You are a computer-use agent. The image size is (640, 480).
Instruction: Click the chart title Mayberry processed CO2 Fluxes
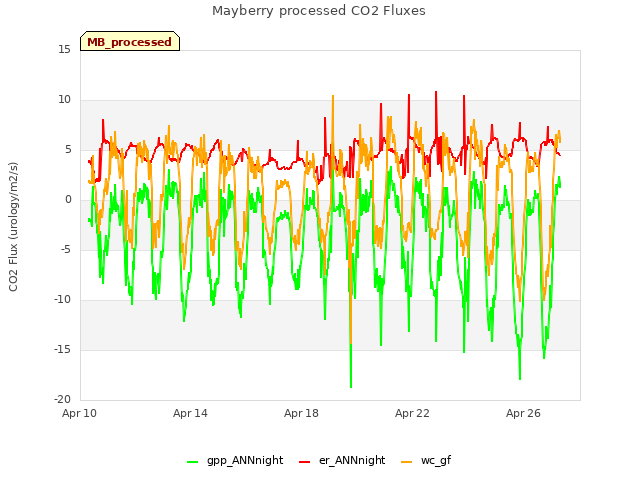[319, 11]
